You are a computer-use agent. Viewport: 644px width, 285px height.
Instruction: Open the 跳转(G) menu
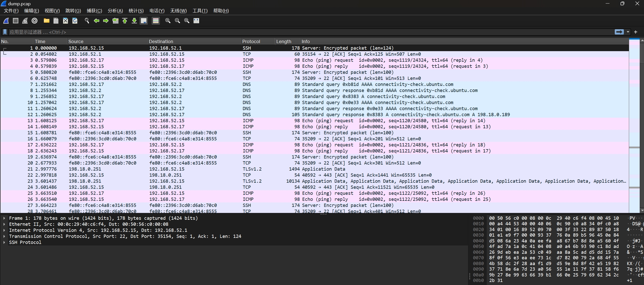(73, 11)
